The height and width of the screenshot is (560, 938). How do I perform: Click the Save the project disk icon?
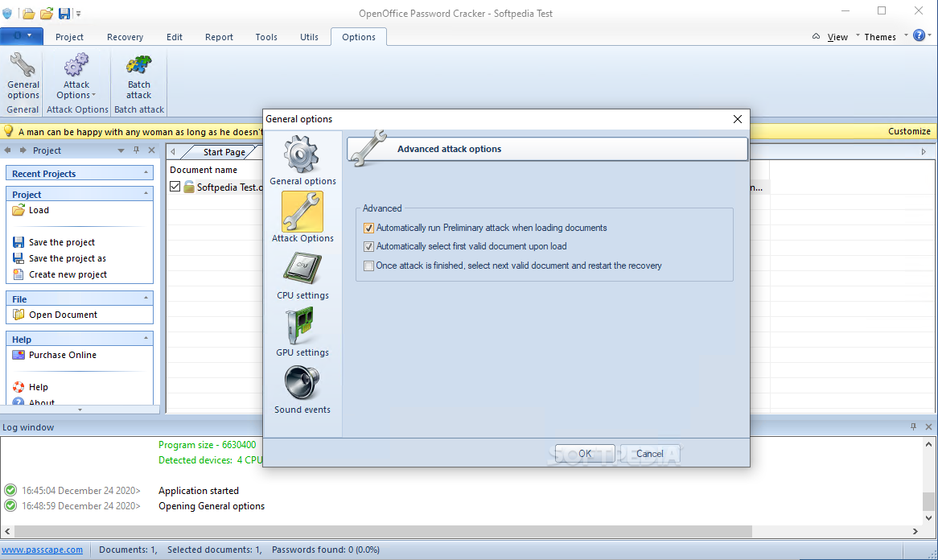point(19,242)
